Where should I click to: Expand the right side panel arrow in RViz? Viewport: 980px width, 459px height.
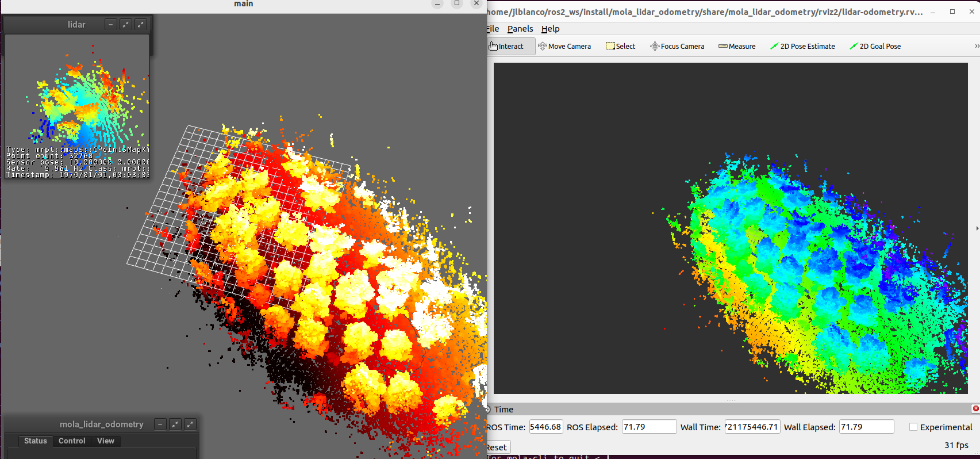coord(977,228)
